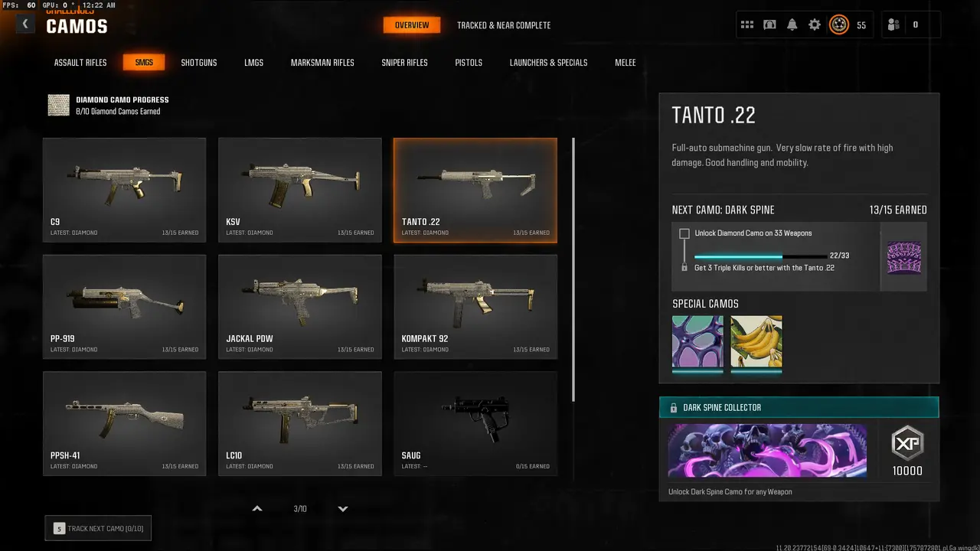Toggle the Unlock Diamond Camo on 33 Weapons checkbox

[x=684, y=233]
